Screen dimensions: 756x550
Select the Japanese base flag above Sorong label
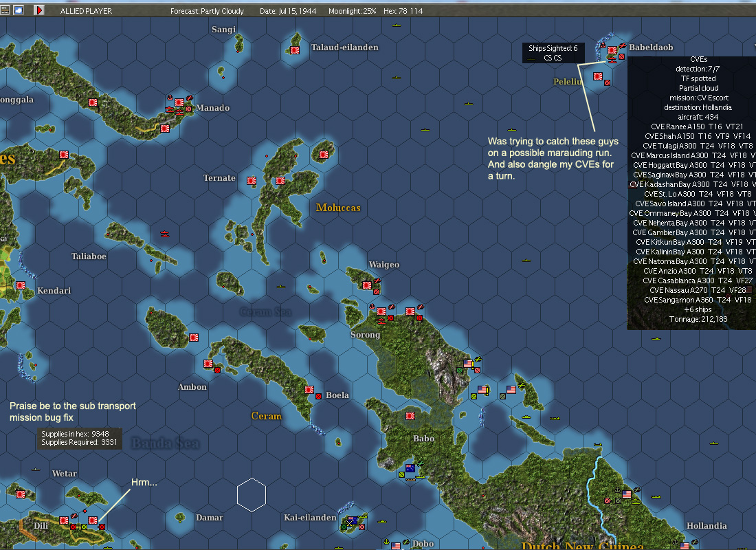pyautogui.click(x=381, y=311)
